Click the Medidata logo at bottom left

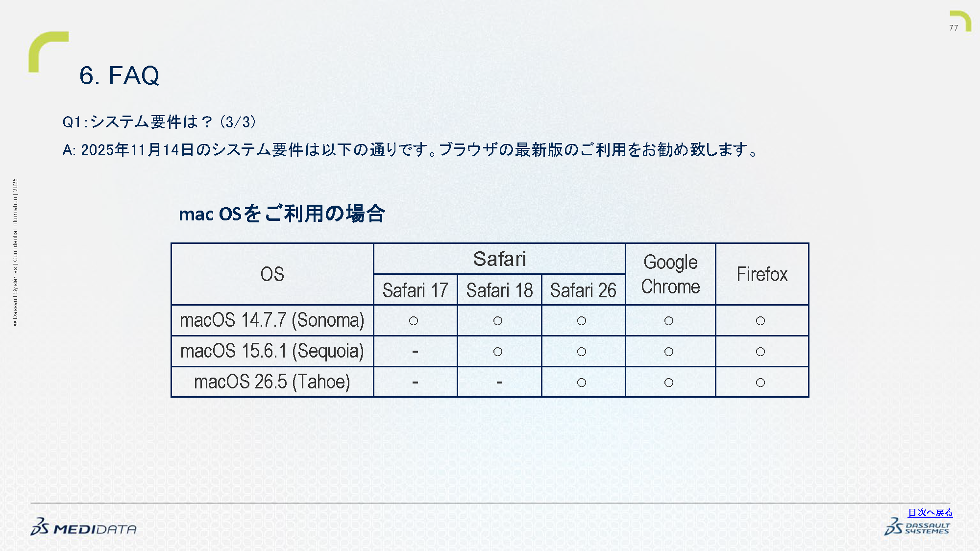pos(83,527)
